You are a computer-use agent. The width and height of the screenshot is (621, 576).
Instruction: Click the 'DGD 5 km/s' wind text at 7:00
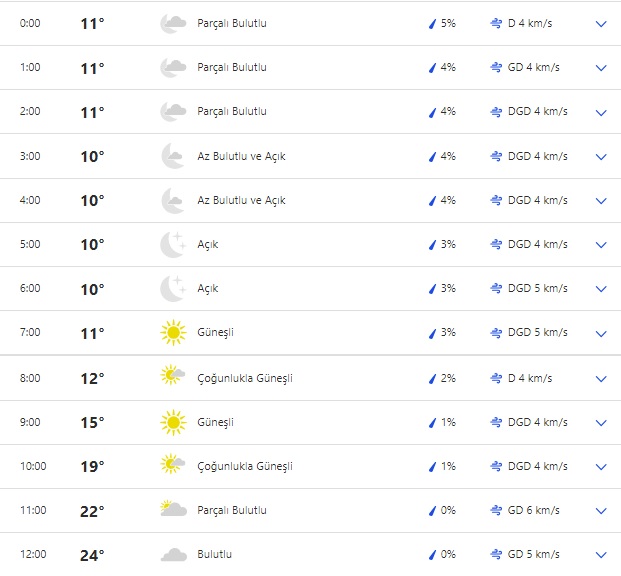(x=537, y=332)
